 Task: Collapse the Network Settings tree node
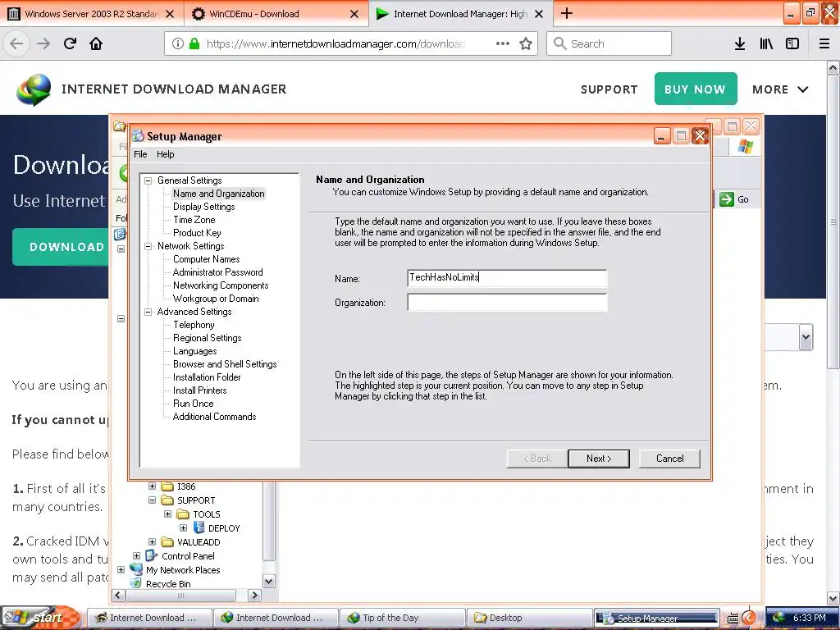coord(148,246)
